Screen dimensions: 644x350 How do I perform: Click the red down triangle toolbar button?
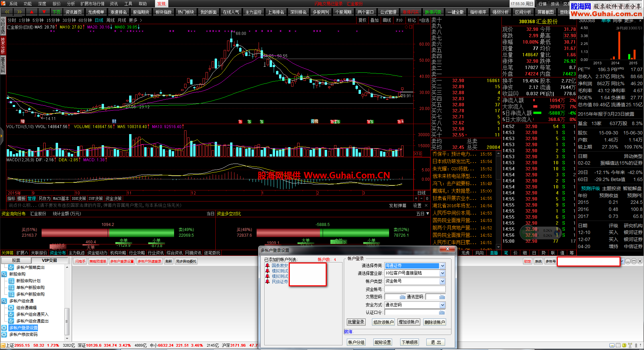pos(44,12)
